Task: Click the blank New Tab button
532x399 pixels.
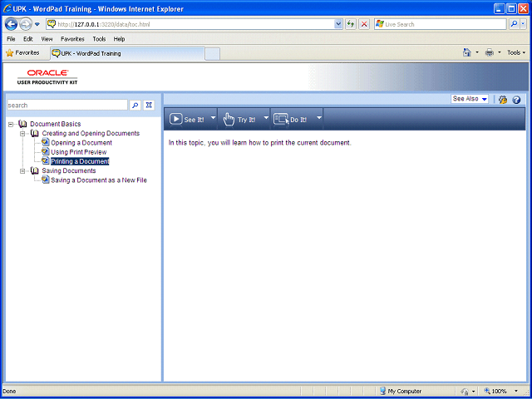Action: coord(213,54)
